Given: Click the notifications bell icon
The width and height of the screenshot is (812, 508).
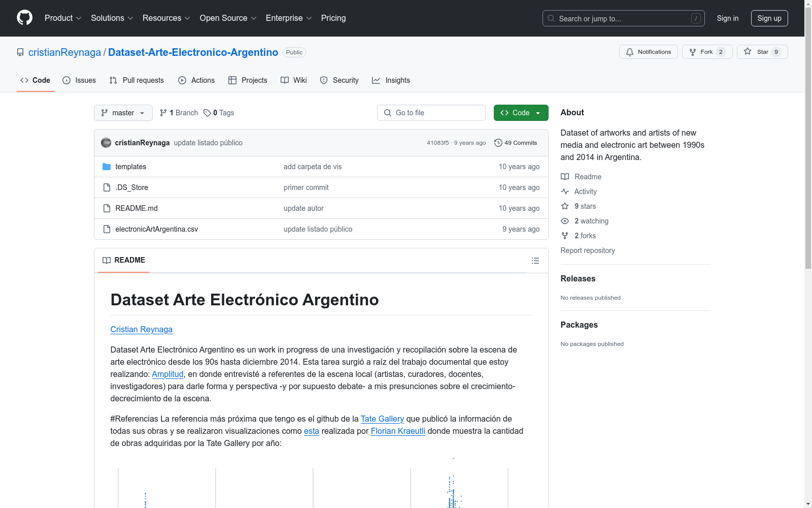Looking at the screenshot, I should 630,52.
